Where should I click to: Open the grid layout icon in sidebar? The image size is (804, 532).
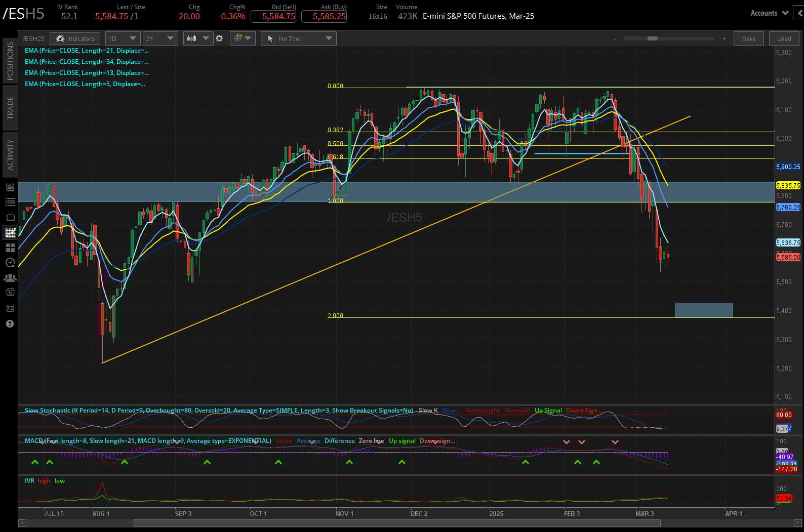(x=10, y=248)
